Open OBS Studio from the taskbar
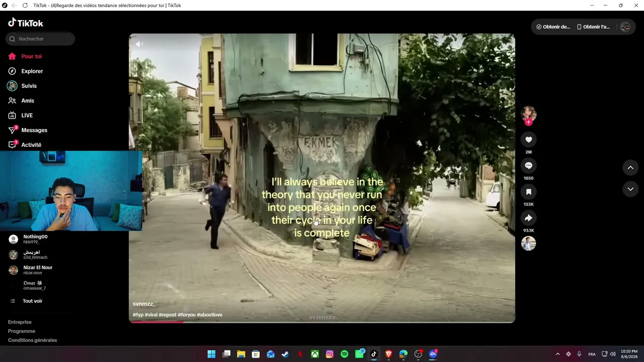 [418, 354]
